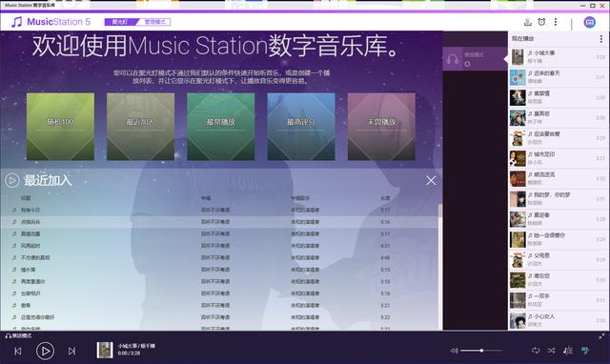Mute audio with the speaker icon

pyautogui.click(x=454, y=351)
